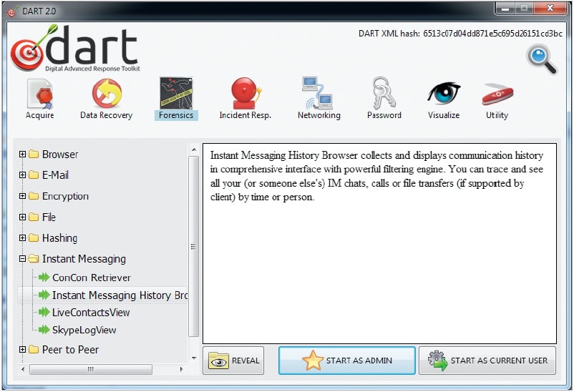
Task: Click the Encryption folder icon
Action: (34, 196)
